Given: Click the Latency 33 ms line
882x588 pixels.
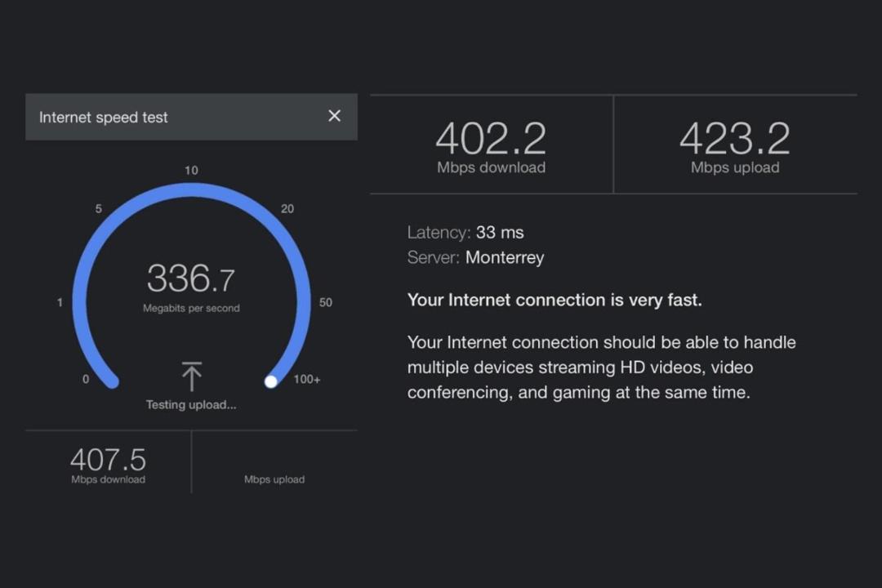Looking at the screenshot, I should 465,233.
